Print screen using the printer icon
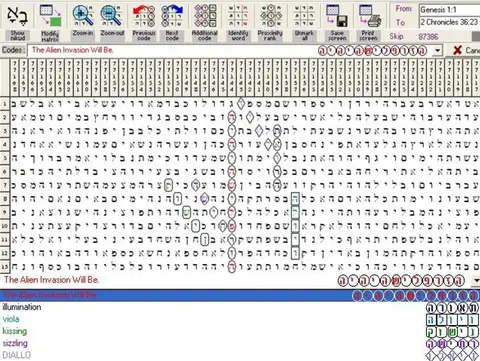Screen dimensions: 480x361 tap(369, 16)
